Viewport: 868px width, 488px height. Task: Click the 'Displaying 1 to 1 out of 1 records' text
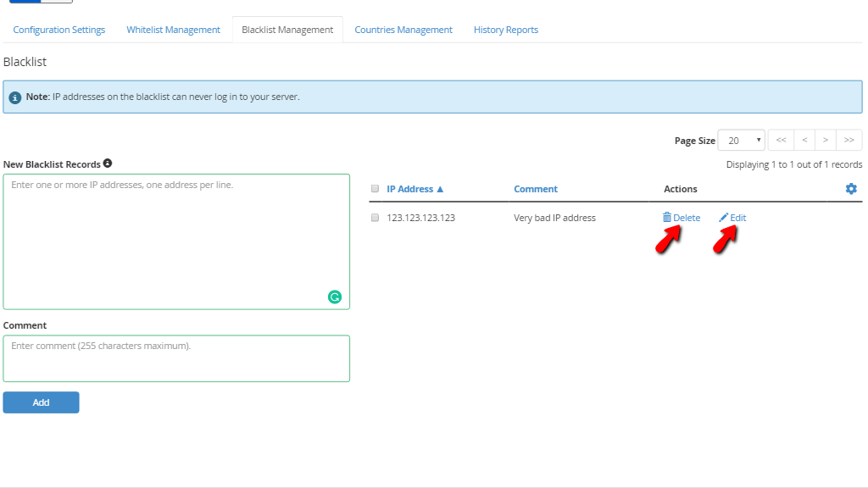[794, 164]
